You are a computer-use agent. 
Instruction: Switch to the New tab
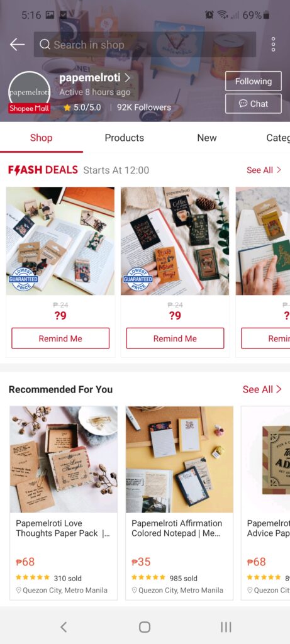tap(206, 138)
